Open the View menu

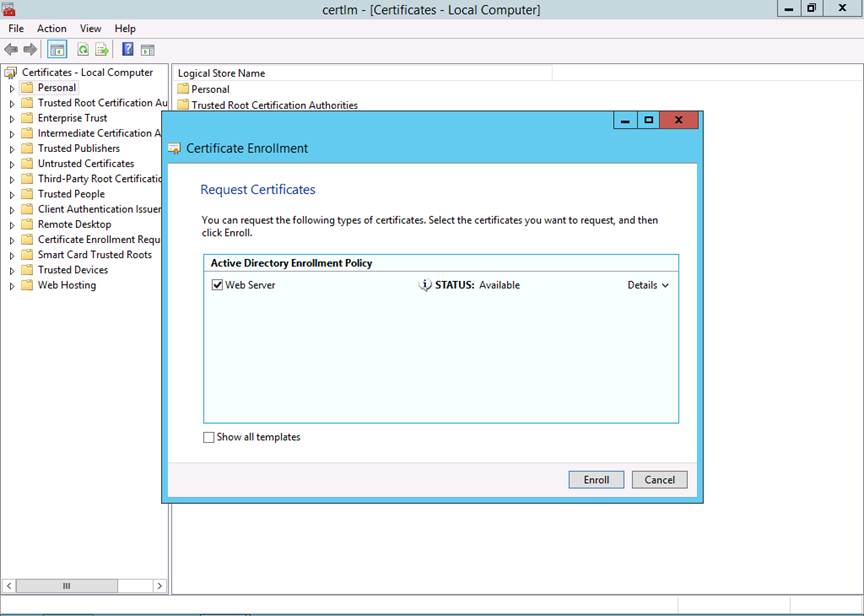pyautogui.click(x=91, y=29)
